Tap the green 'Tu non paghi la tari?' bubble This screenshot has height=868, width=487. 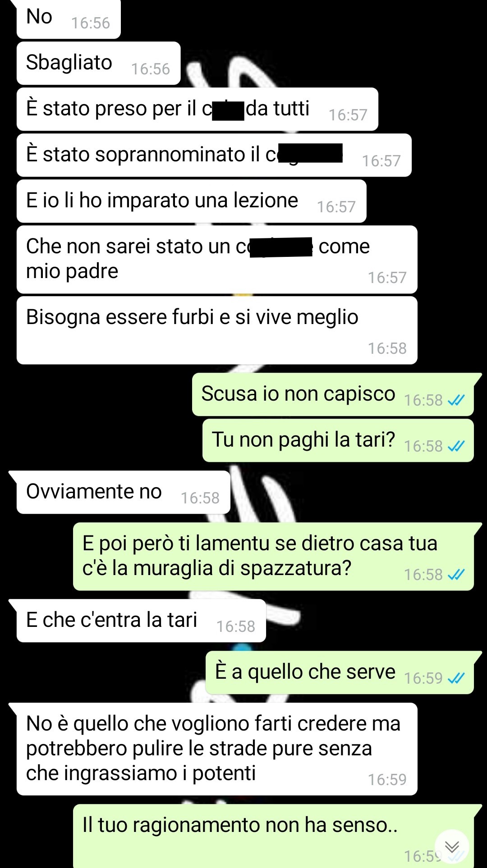(338, 440)
